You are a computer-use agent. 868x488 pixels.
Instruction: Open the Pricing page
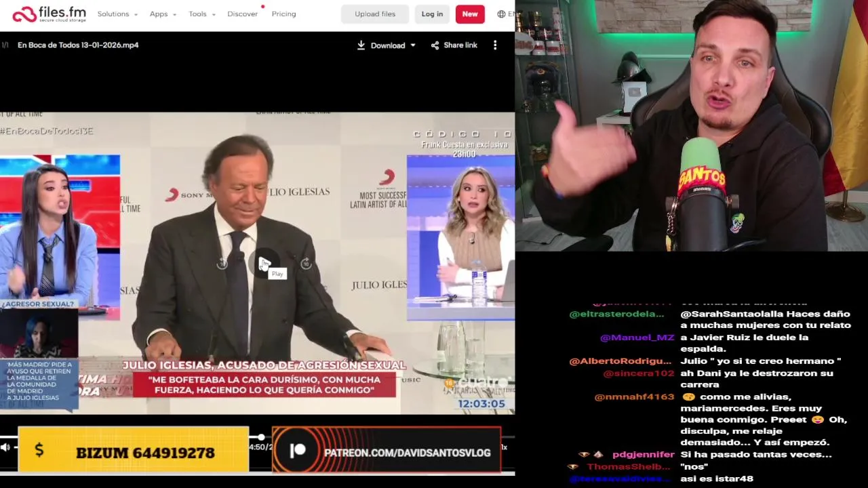[283, 14]
